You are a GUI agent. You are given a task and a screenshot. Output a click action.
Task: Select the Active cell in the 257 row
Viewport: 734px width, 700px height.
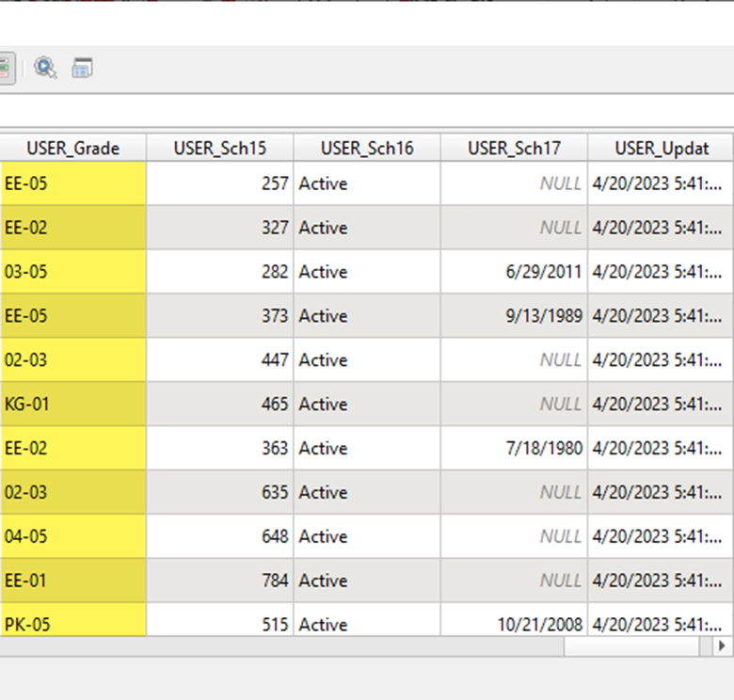(367, 183)
